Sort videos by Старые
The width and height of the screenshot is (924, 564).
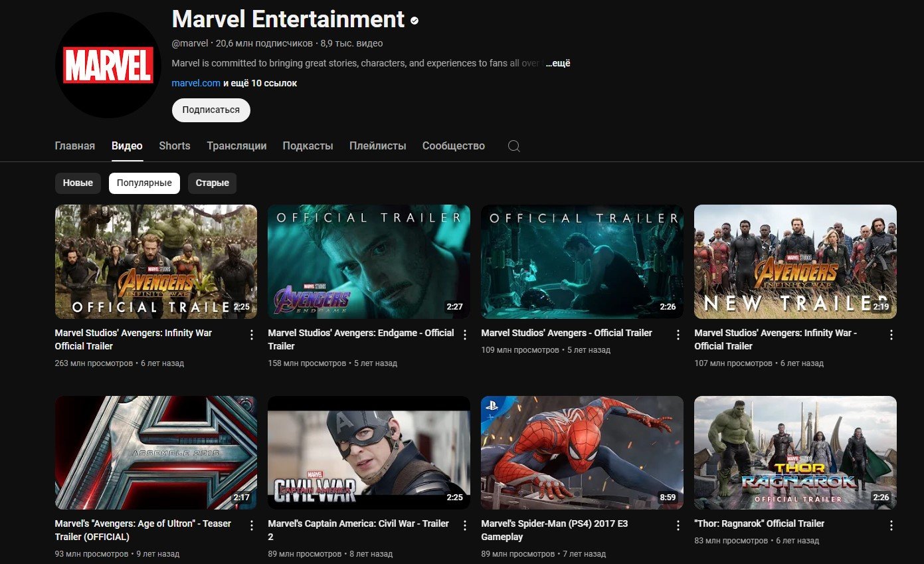pos(212,183)
